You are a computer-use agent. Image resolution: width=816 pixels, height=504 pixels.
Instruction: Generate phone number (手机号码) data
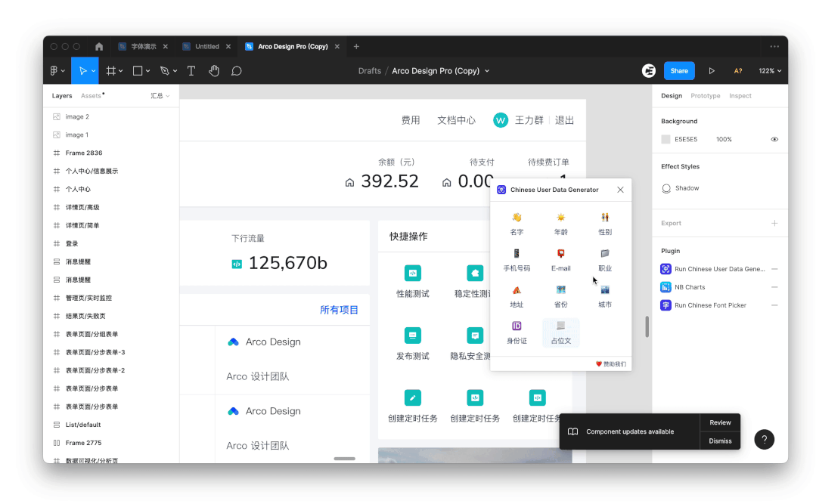pyautogui.click(x=517, y=259)
